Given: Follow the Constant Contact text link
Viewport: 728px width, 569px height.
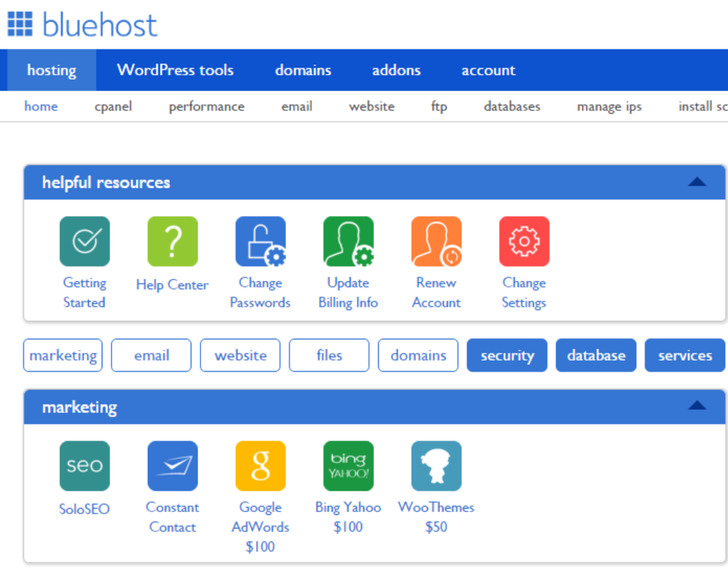Looking at the screenshot, I should click(172, 517).
